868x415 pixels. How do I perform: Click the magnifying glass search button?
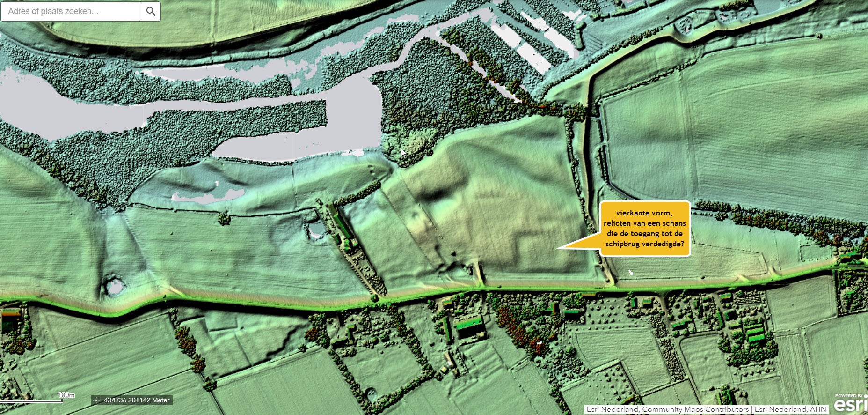(x=151, y=11)
